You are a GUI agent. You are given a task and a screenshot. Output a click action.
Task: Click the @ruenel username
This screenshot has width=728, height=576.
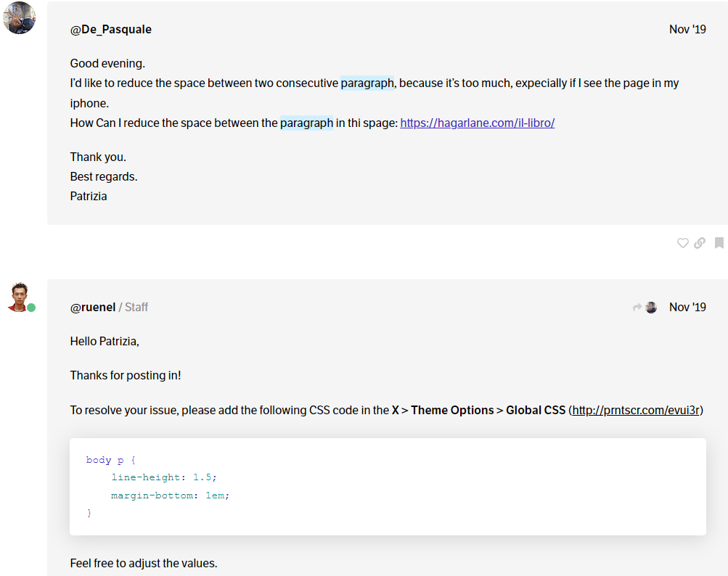click(x=92, y=307)
